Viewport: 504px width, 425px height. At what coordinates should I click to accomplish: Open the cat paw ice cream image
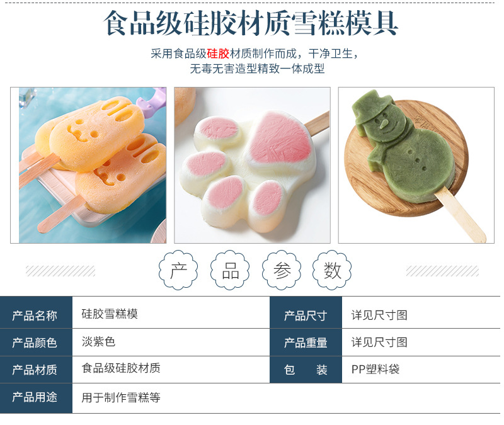(x=253, y=165)
